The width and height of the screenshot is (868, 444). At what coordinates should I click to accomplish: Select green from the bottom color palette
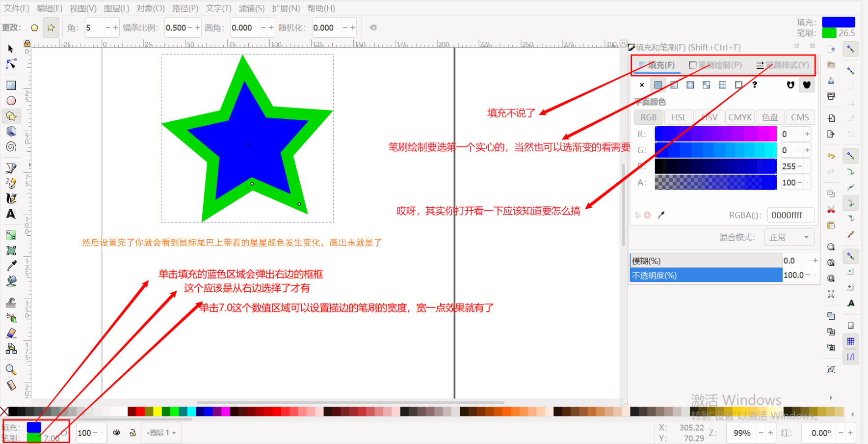tap(175, 413)
